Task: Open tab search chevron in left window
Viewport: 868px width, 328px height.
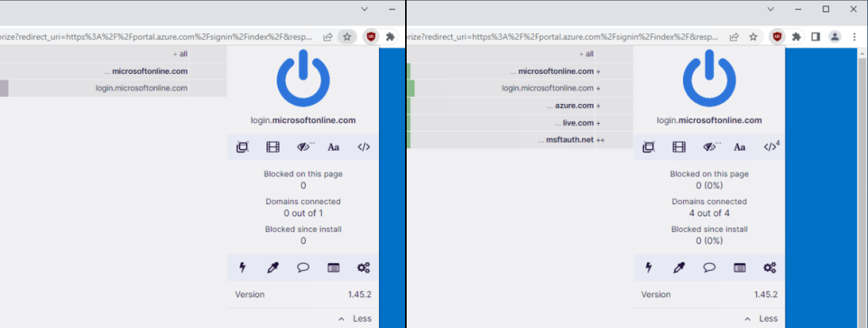Action: tap(364, 8)
